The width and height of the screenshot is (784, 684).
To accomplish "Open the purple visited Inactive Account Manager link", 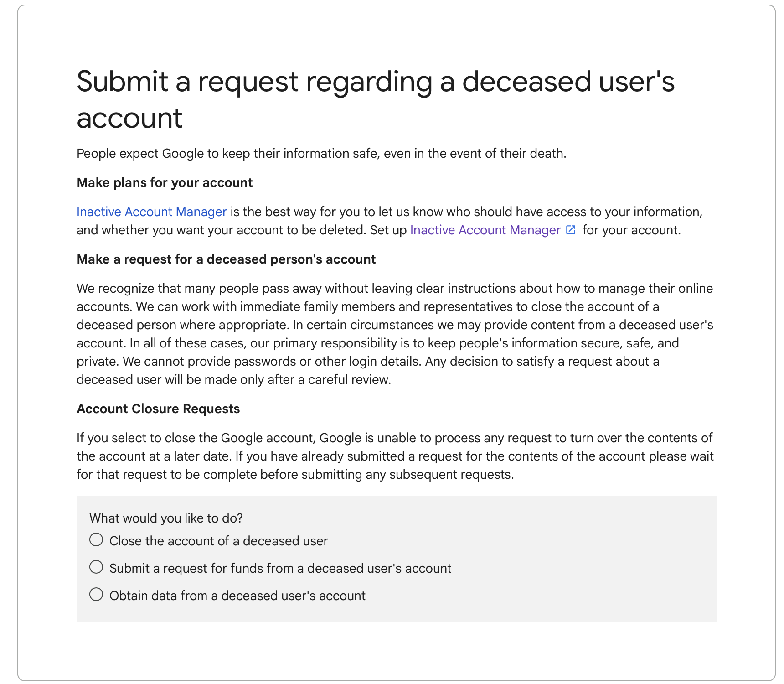I will tap(485, 230).
